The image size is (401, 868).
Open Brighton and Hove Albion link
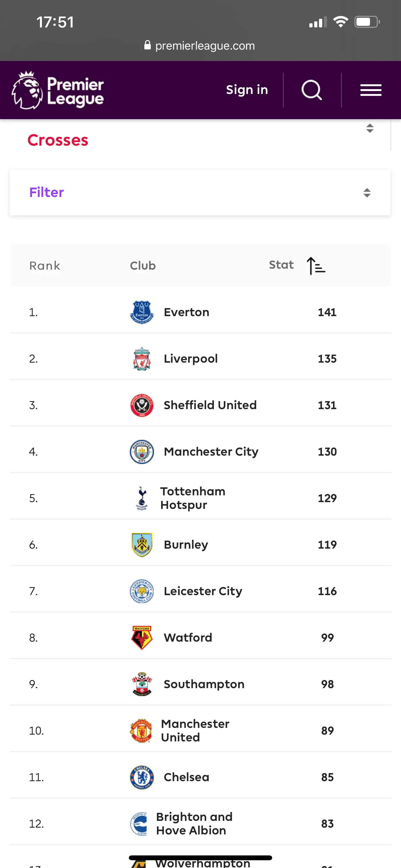pos(194,823)
